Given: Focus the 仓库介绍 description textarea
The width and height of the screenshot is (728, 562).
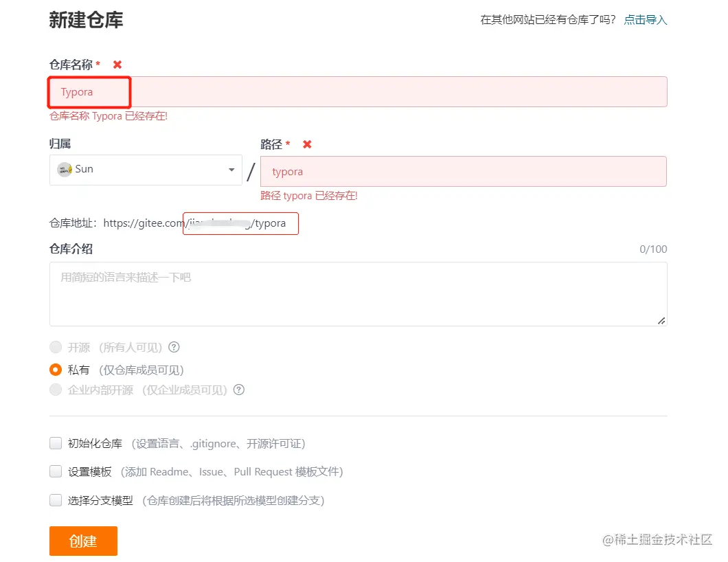Looking at the screenshot, I should tap(358, 294).
